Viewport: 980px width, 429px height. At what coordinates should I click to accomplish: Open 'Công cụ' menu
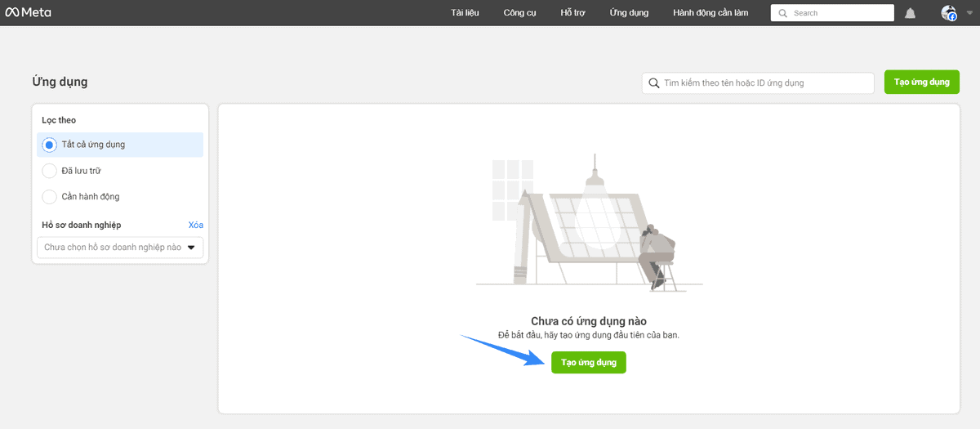[x=519, y=13]
